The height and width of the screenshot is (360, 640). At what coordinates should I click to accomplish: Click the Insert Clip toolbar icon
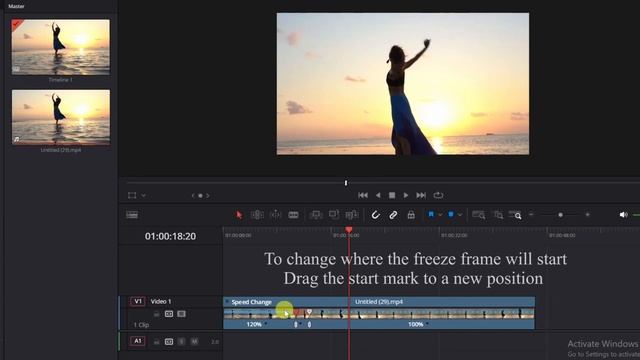click(x=316, y=215)
